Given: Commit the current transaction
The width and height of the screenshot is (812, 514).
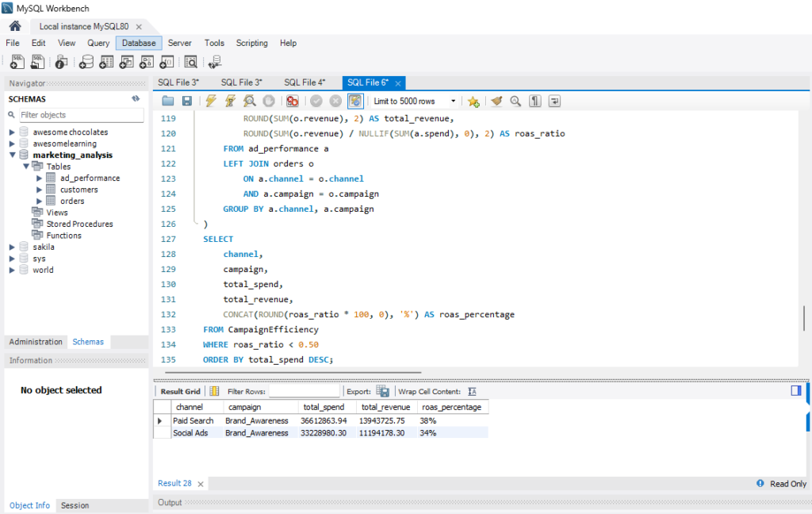Looking at the screenshot, I should click(x=316, y=101).
